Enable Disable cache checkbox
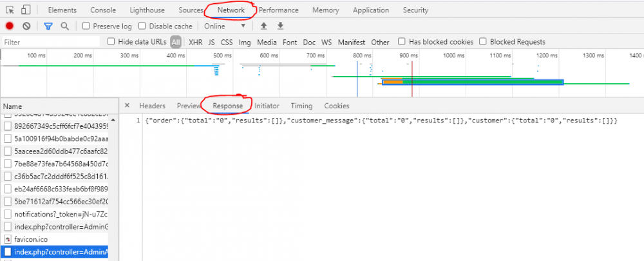This screenshot has width=644, height=261. [142, 26]
